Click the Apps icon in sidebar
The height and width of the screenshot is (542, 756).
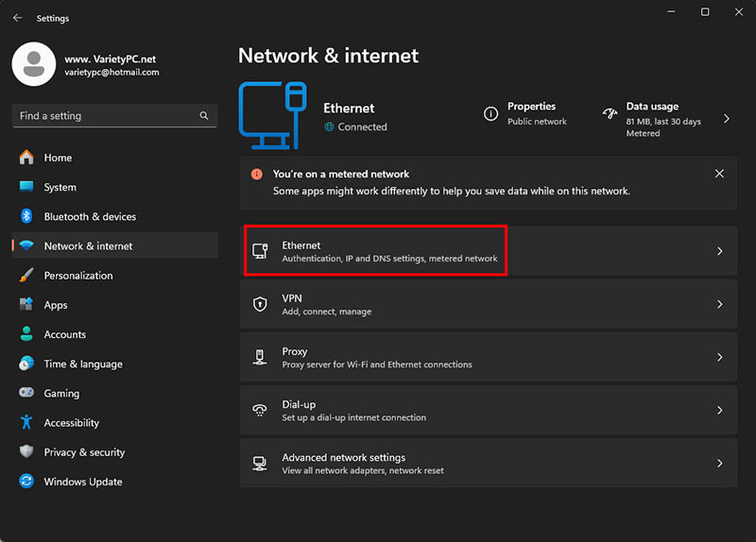point(26,304)
